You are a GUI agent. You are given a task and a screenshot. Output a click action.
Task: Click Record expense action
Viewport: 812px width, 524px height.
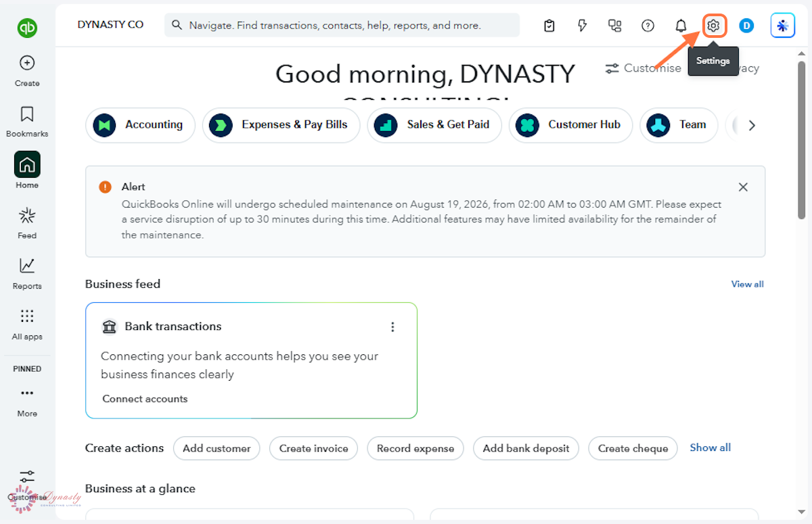tap(415, 448)
